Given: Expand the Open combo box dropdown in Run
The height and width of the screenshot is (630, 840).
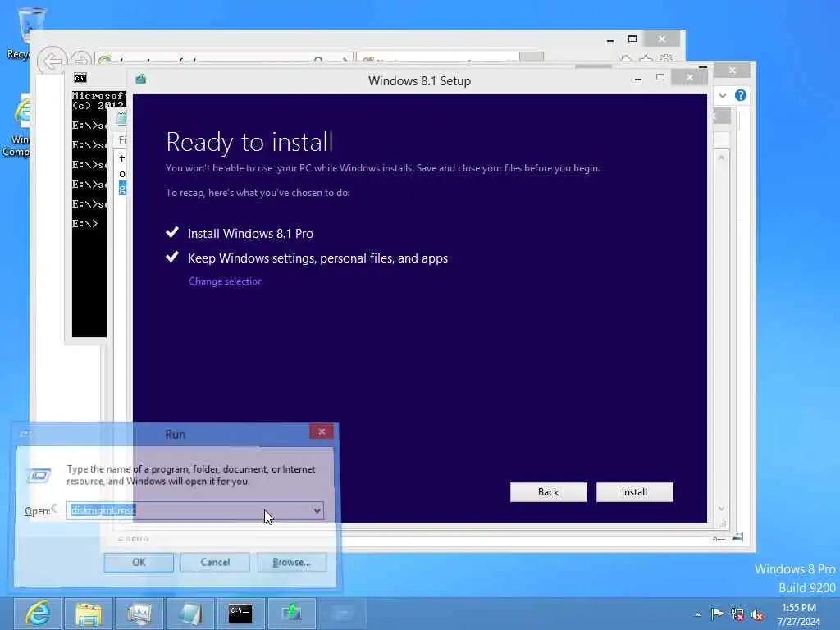Looking at the screenshot, I should coord(317,510).
